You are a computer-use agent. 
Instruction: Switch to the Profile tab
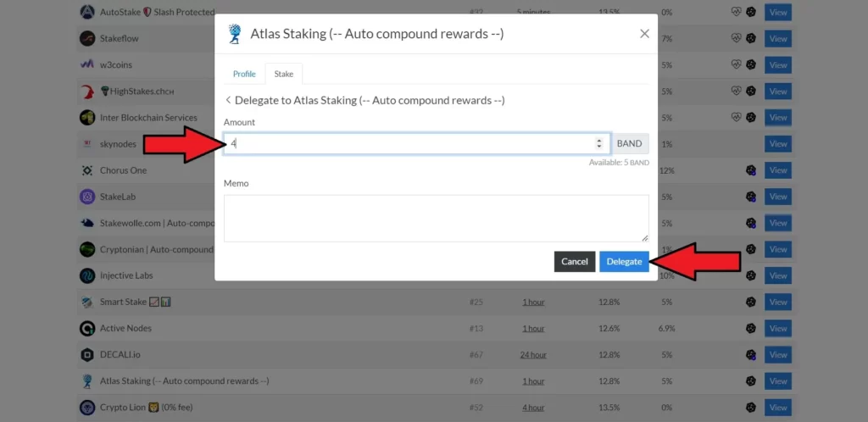point(244,75)
